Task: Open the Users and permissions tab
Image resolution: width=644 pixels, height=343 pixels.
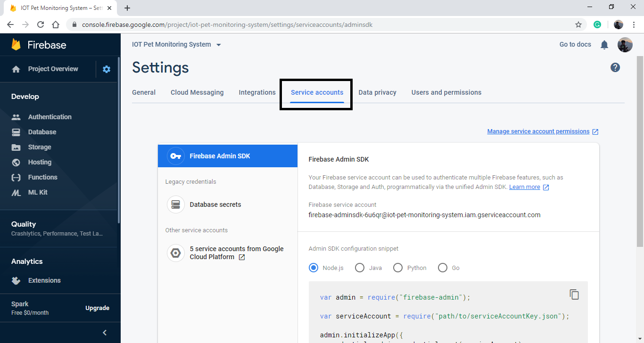Action: 446,92
